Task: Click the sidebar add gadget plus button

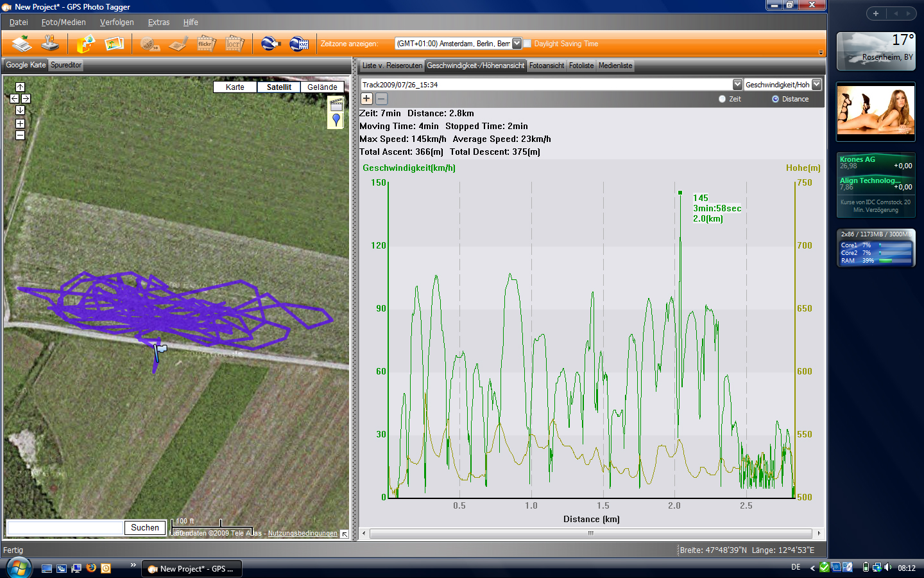Action: click(x=876, y=13)
